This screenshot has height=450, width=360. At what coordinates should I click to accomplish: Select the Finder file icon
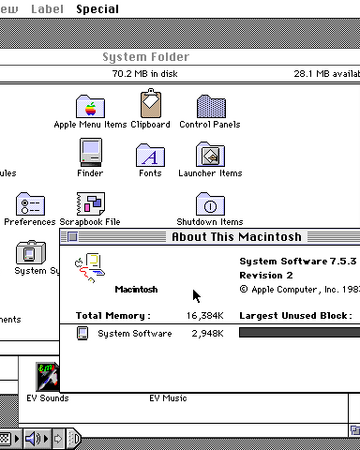pyautogui.click(x=91, y=152)
